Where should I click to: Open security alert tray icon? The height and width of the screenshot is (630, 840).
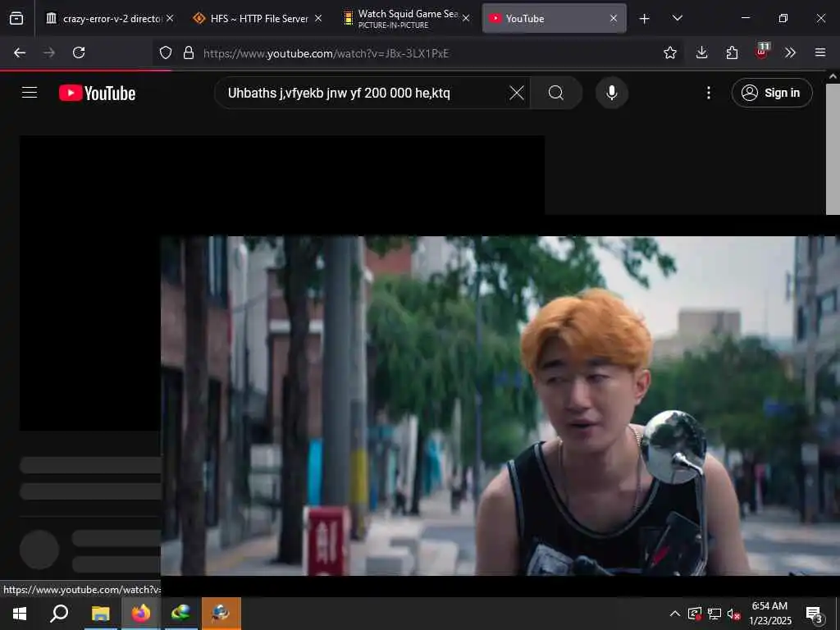click(x=694, y=614)
